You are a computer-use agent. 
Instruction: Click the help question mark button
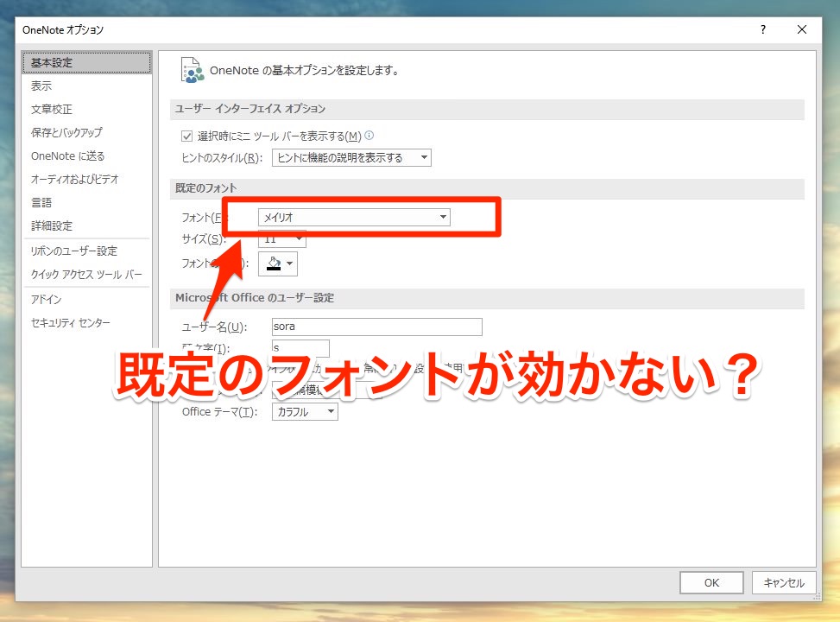pyautogui.click(x=763, y=29)
